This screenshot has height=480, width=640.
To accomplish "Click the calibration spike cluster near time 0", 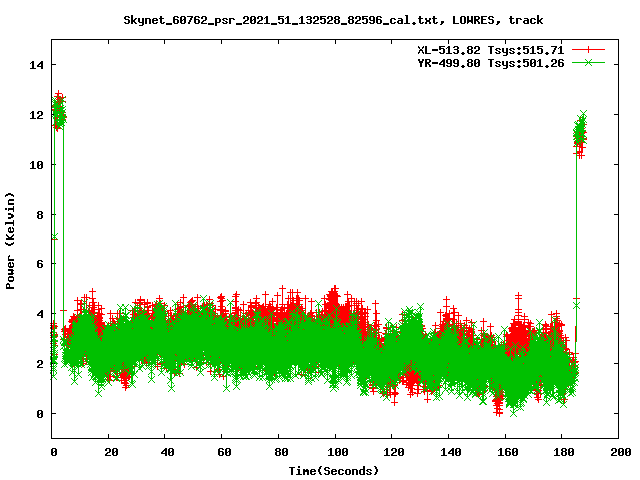I will 59,111.
